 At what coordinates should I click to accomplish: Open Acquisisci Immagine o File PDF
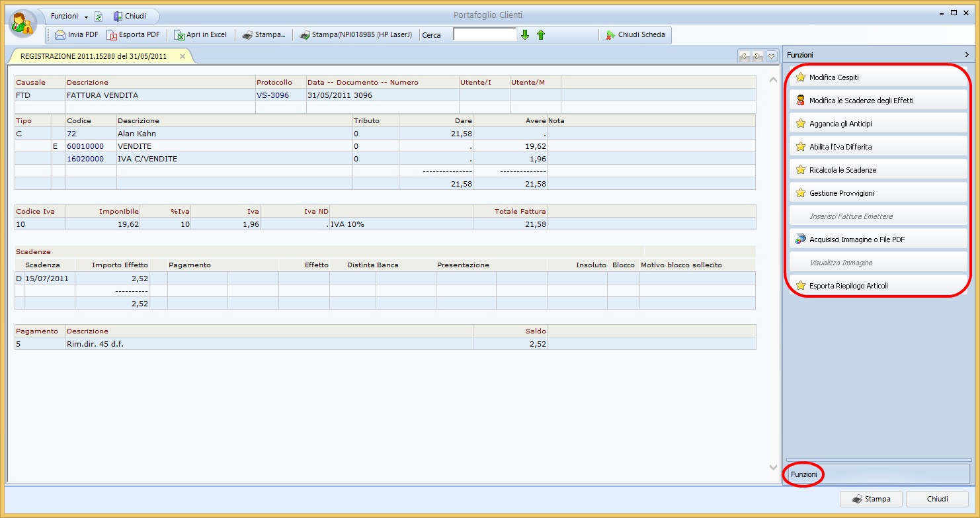click(x=877, y=239)
